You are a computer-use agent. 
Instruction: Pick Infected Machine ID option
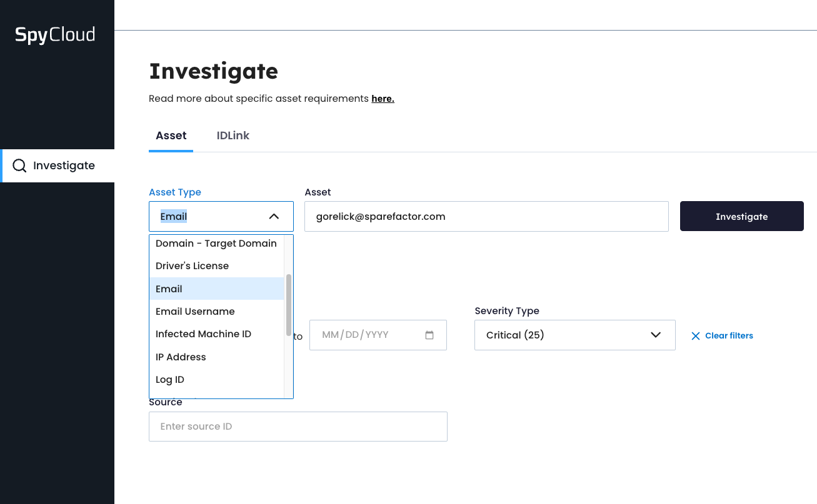203,334
